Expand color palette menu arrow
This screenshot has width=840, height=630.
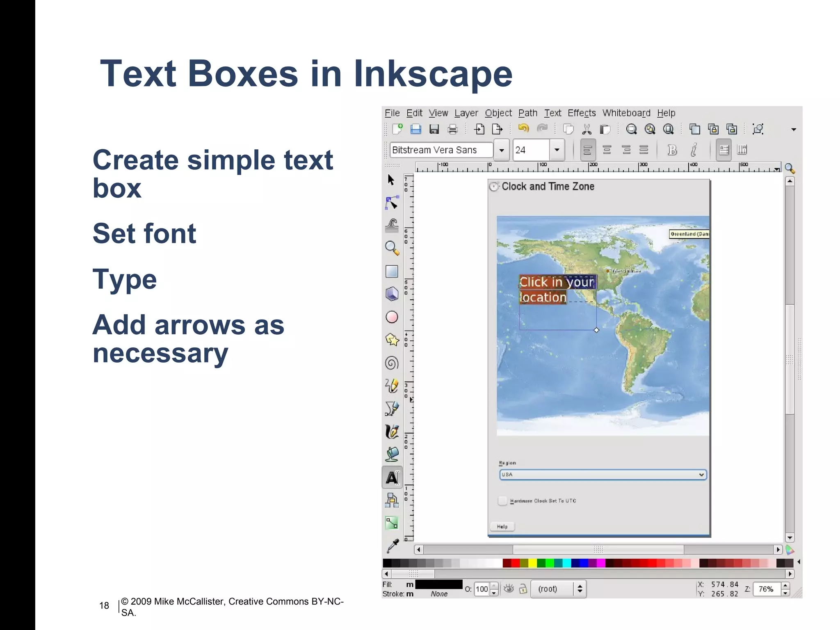(x=799, y=562)
